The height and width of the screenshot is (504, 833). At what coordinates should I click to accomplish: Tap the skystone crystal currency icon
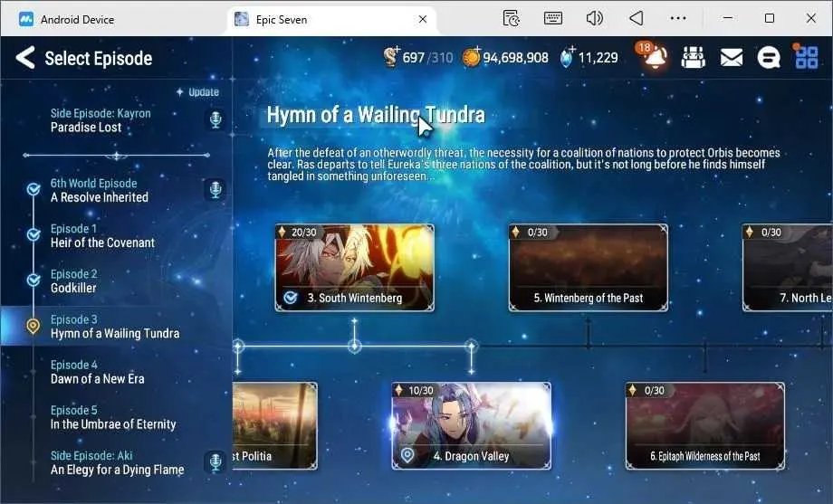[x=568, y=57]
